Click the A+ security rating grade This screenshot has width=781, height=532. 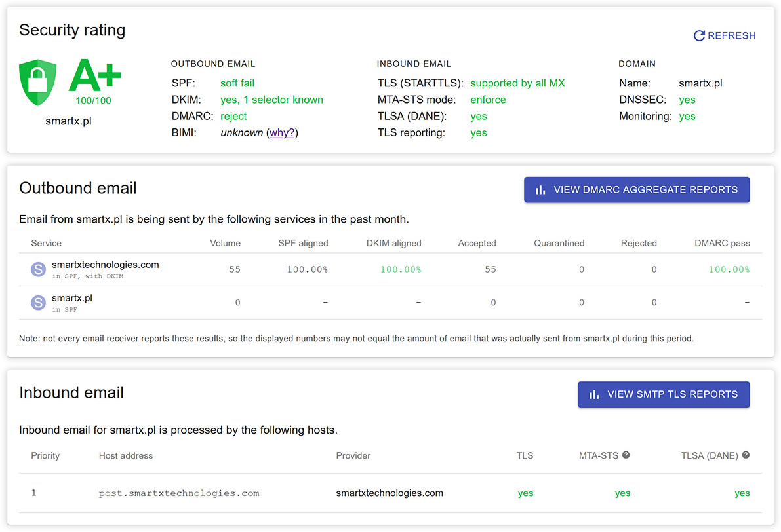94,77
